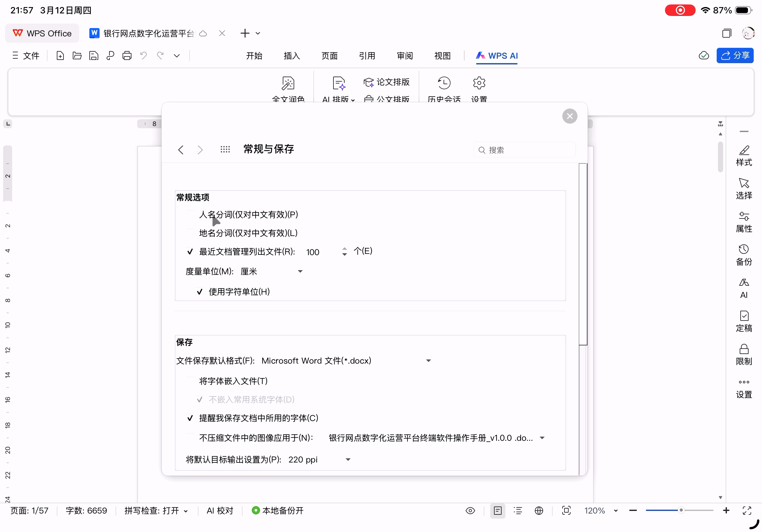Screen dimensions: 762x532
Task: Open 历史会话 history icon
Action: (x=444, y=83)
